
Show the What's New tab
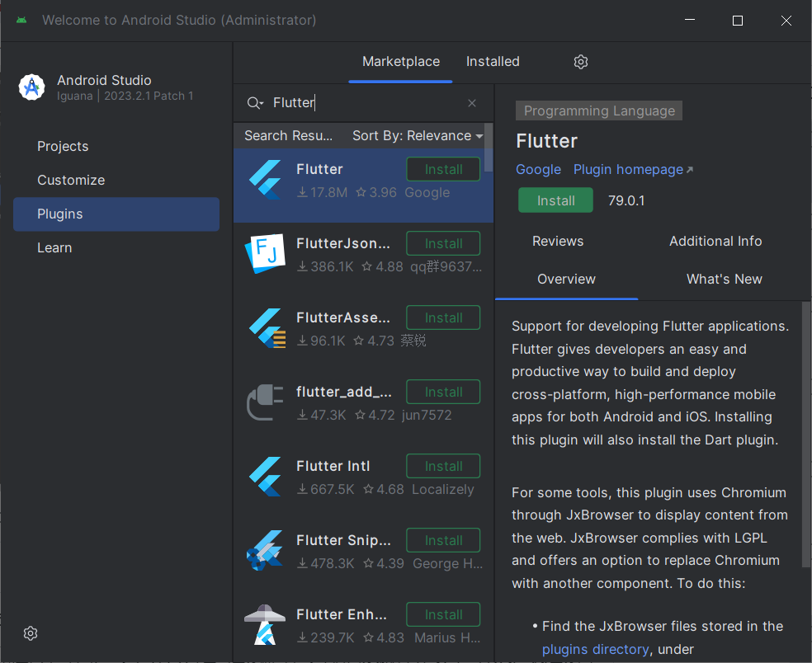point(724,280)
